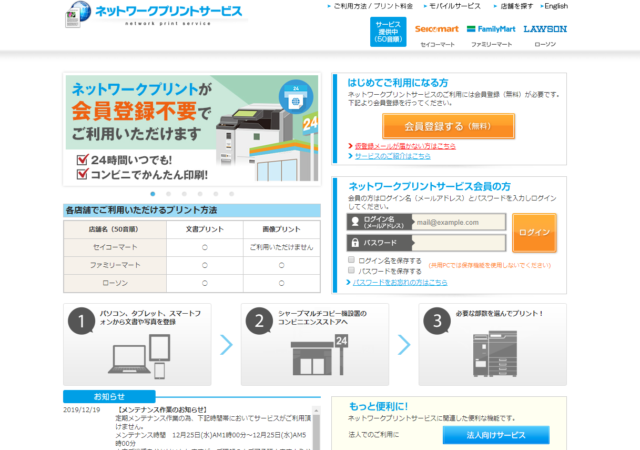
Task: Open the LAWSON store logo
Action: coord(546,29)
